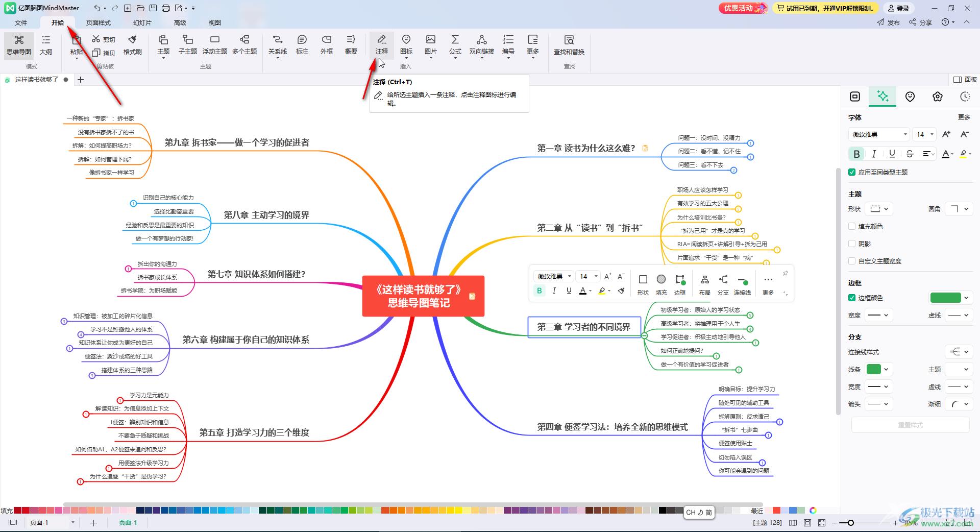This screenshot has height=532, width=980.
Task: Toggle the 面板 panel button
Action: coord(965,80)
